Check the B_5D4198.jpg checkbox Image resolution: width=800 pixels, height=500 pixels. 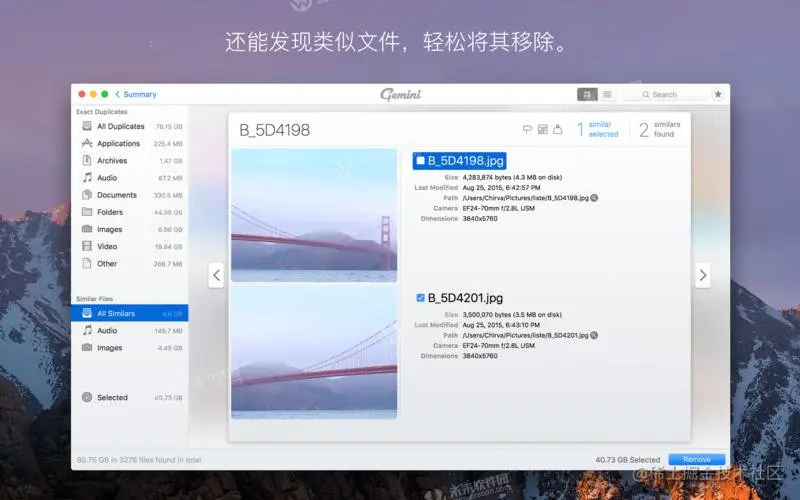[420, 161]
